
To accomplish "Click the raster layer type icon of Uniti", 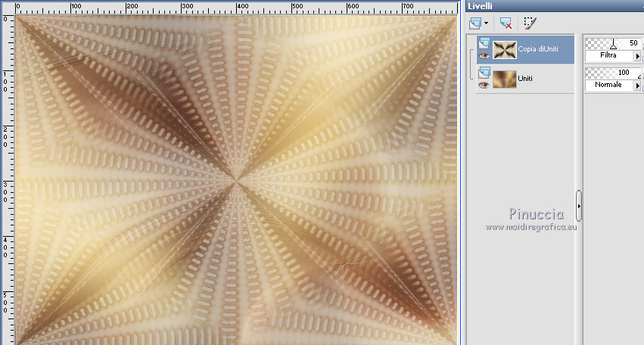I will 484,73.
